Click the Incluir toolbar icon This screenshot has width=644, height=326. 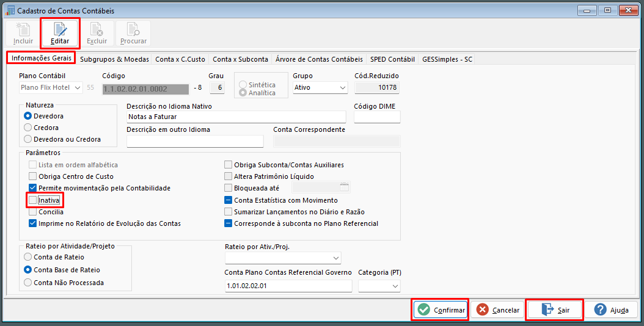[x=23, y=29]
